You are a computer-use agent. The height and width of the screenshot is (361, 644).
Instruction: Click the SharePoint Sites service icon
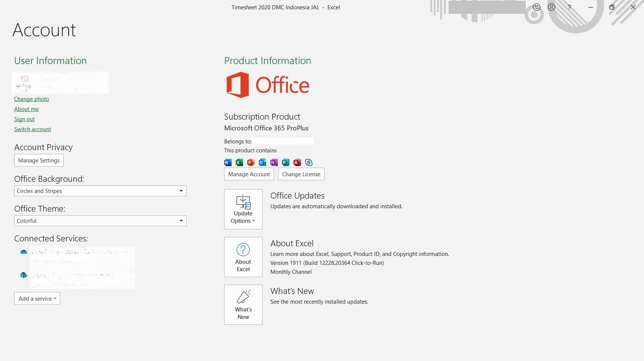pyautogui.click(x=24, y=275)
